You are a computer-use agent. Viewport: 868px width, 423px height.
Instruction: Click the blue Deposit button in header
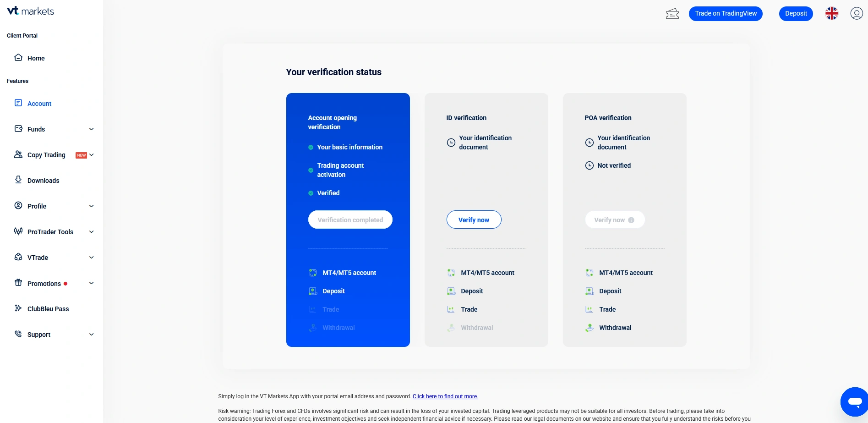[796, 13]
